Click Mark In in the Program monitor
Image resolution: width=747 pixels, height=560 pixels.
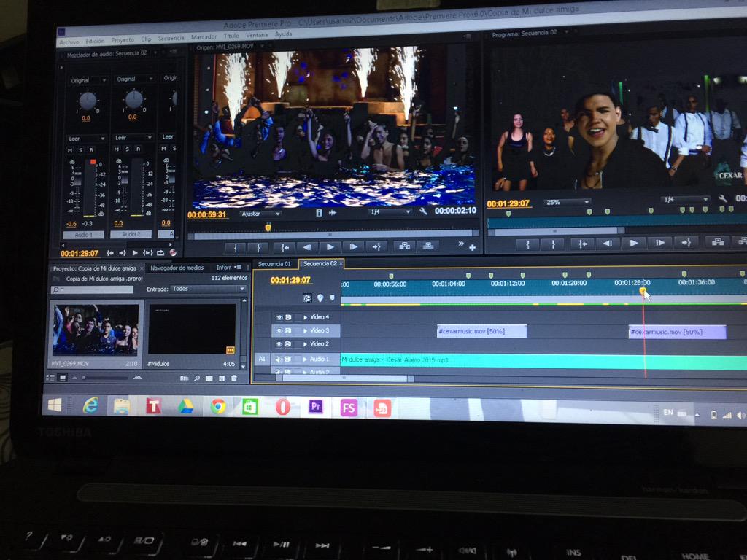tap(528, 245)
